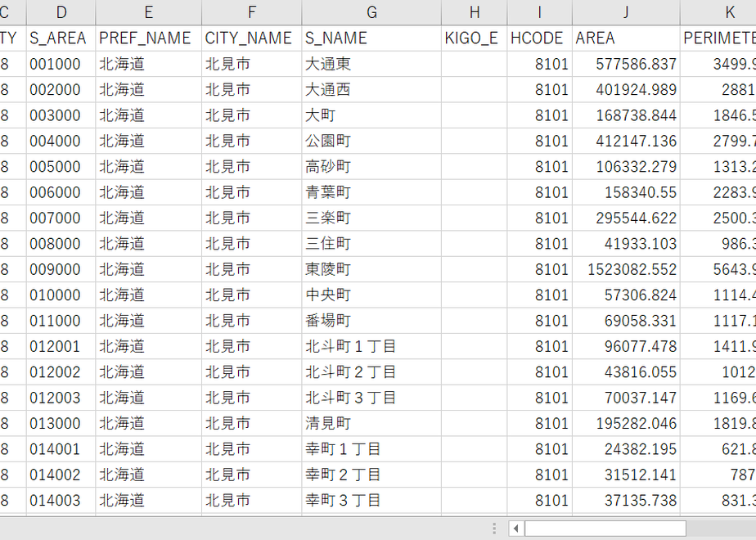Click cell with value 014003

(61, 501)
